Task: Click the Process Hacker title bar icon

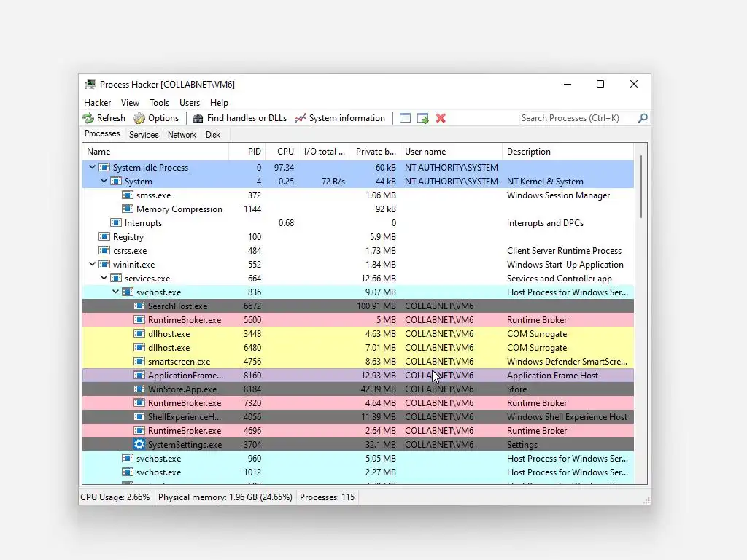Action: tap(90, 85)
